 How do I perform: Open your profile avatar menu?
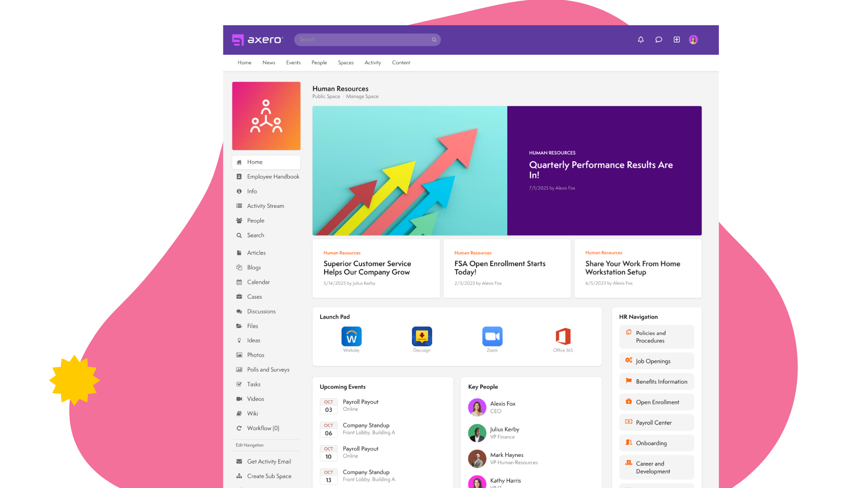click(693, 39)
